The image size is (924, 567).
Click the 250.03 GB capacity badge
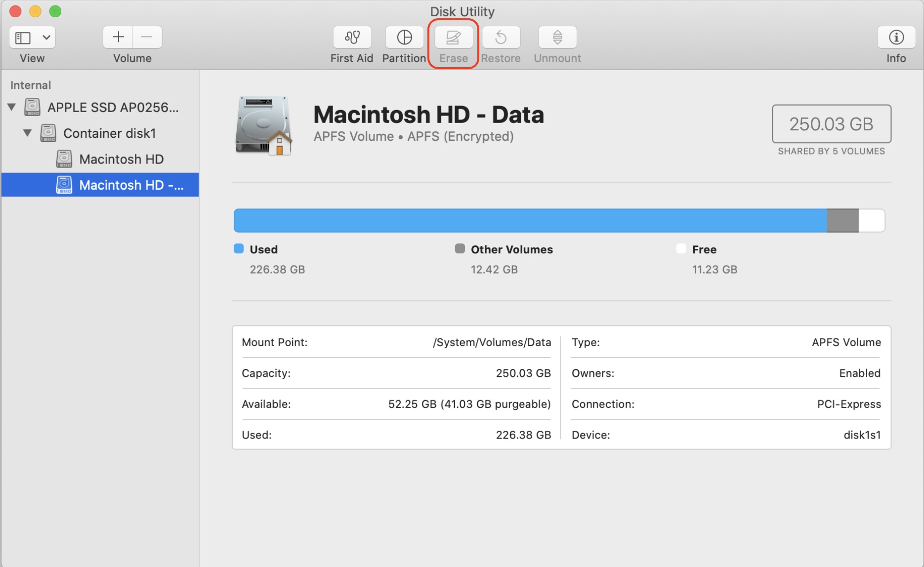click(831, 124)
